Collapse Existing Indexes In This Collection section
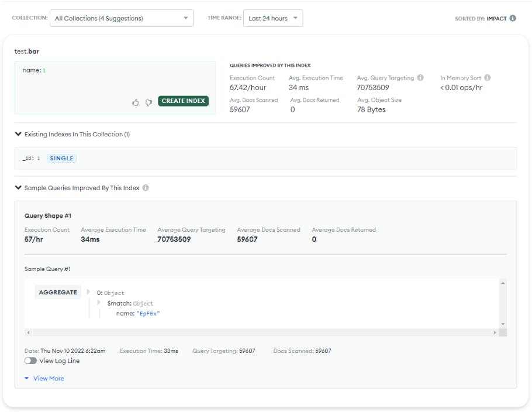 (x=19, y=134)
